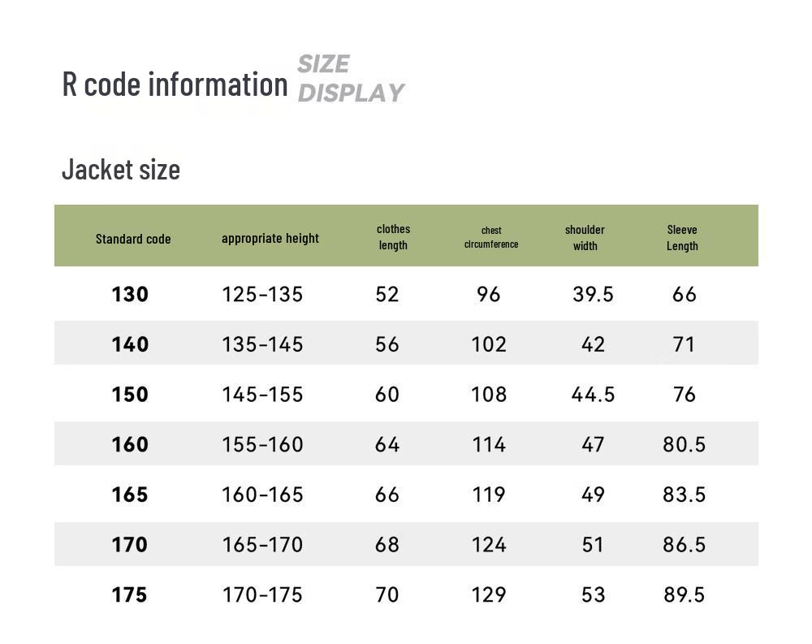Click the clothes length column header
The width and height of the screenshot is (812, 644).
tap(393, 237)
